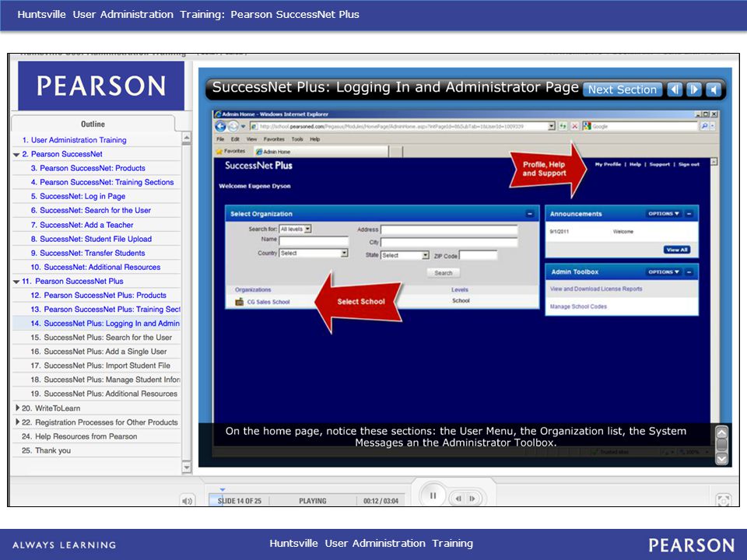Go to next slide via header arrow

tap(693, 89)
